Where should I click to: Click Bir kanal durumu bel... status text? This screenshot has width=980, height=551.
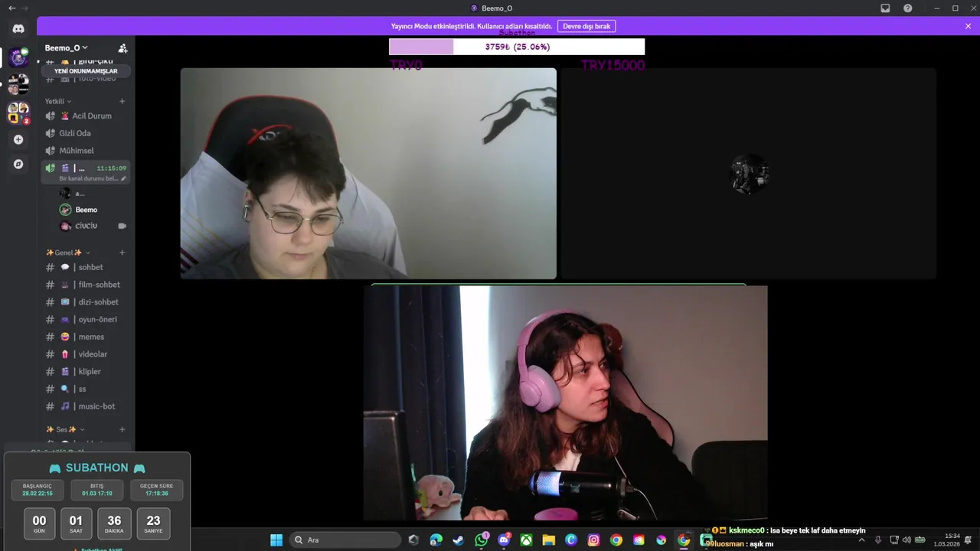[x=89, y=178]
